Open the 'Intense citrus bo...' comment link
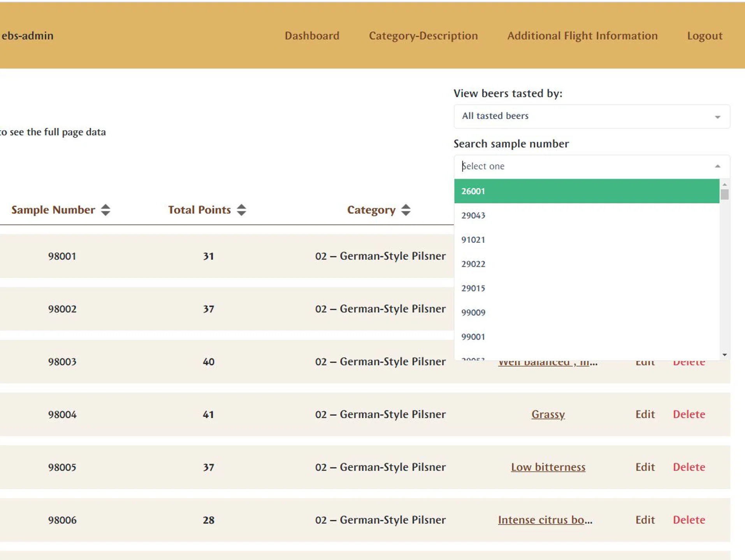745x560 pixels. tap(545, 520)
